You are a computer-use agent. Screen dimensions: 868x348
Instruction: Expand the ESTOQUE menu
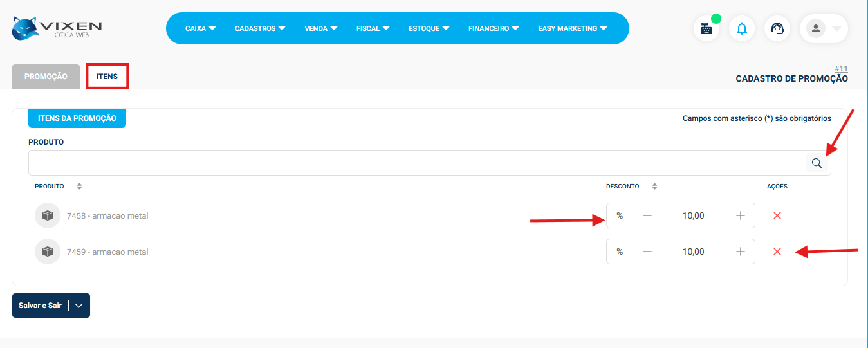[429, 28]
